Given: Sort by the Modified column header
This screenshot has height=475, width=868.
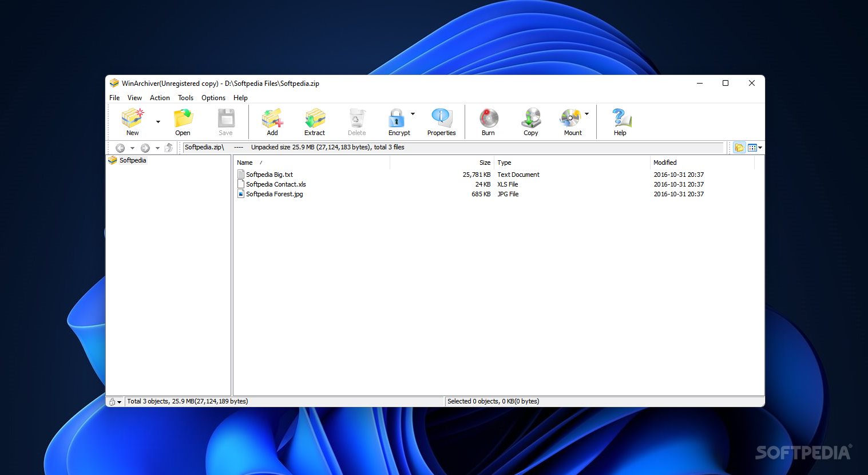Looking at the screenshot, I should (703, 163).
